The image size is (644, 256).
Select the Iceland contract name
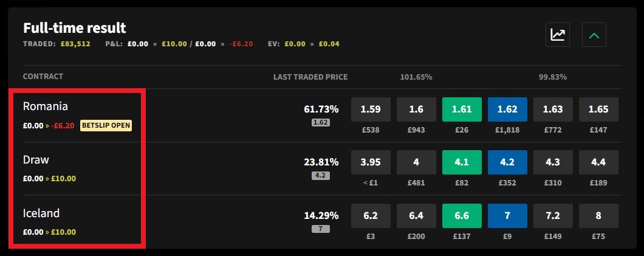tap(41, 213)
